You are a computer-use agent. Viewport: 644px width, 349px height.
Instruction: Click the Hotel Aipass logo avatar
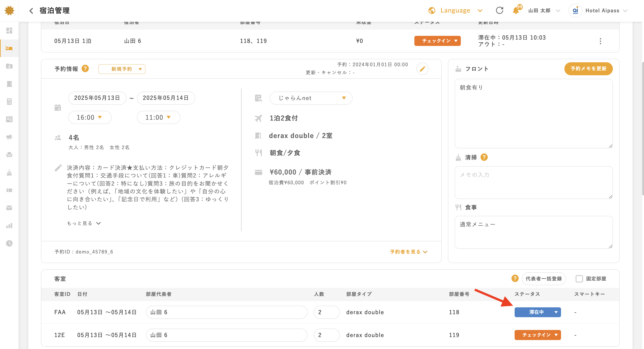tap(576, 11)
